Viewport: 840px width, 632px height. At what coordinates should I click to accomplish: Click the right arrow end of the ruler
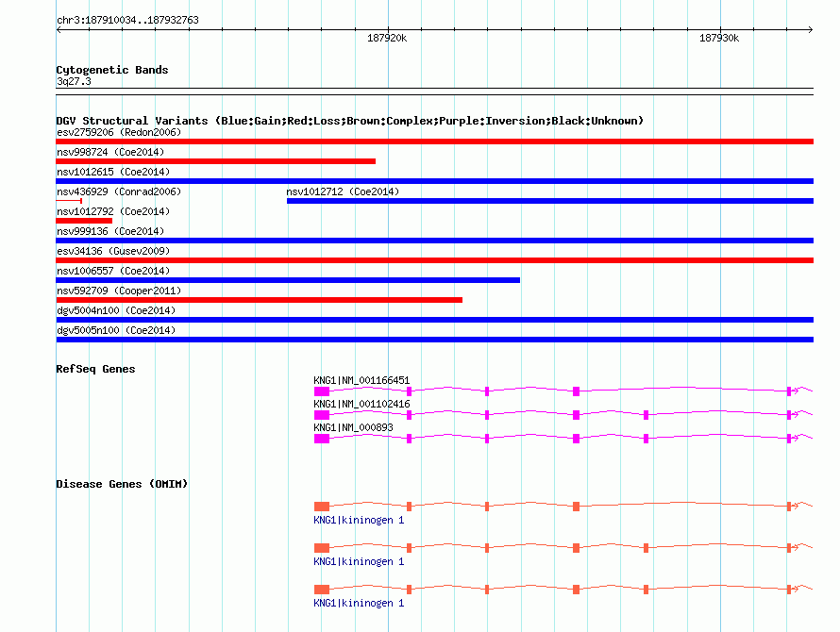point(811,29)
